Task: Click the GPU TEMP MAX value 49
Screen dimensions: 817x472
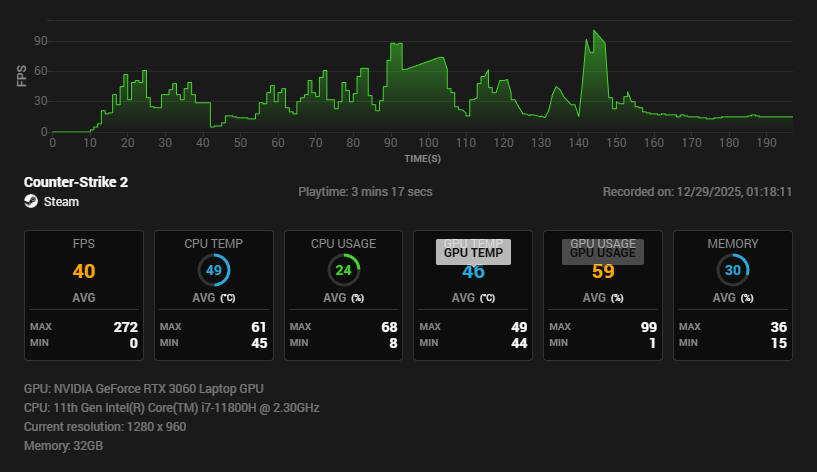Action: 519,327
